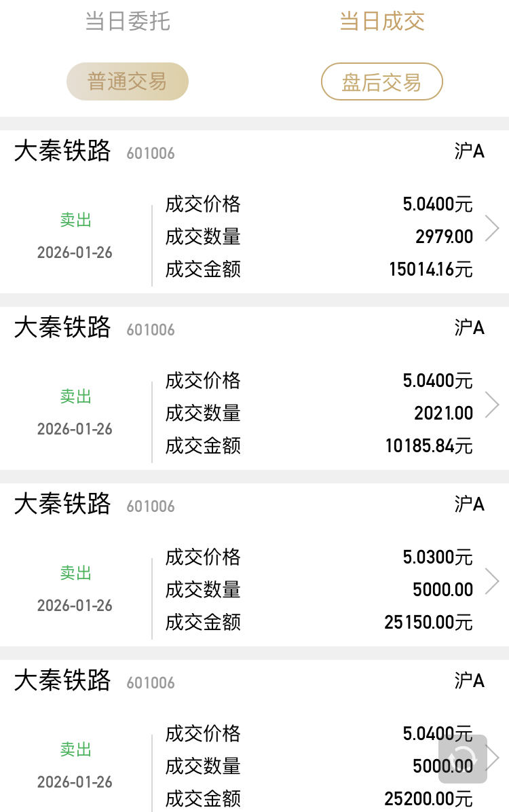Click 成交价格 5.0300元 row
The width and height of the screenshot is (509, 812).
319,557
